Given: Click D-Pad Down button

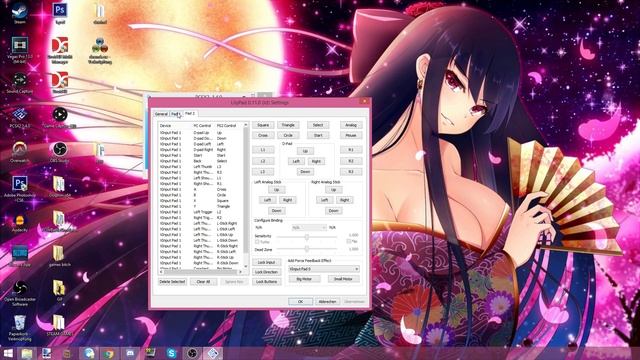Looking at the screenshot, I should [305, 172].
